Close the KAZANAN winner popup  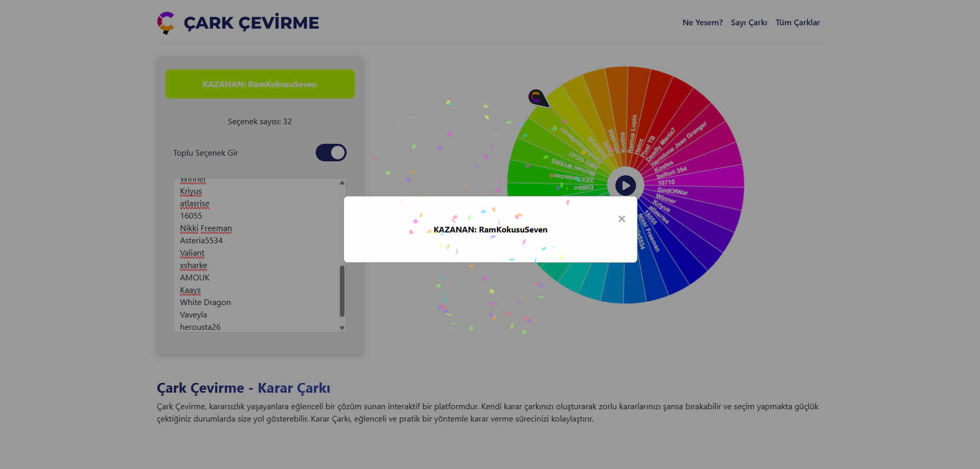click(x=622, y=219)
